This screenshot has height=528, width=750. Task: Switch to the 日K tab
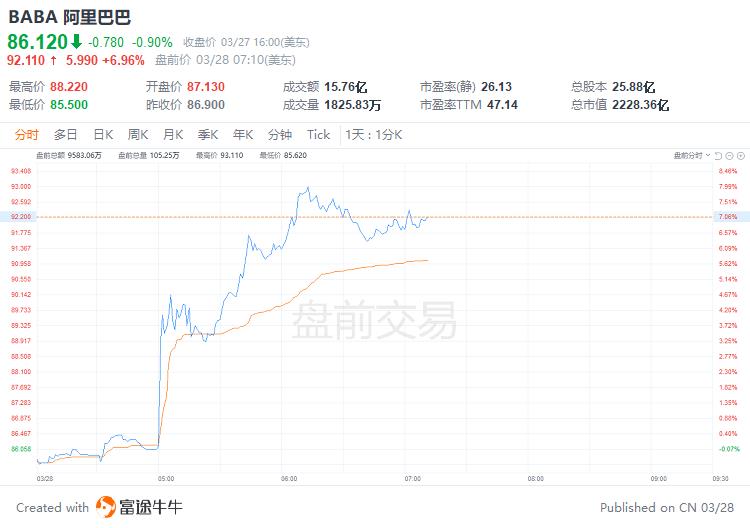(103, 134)
